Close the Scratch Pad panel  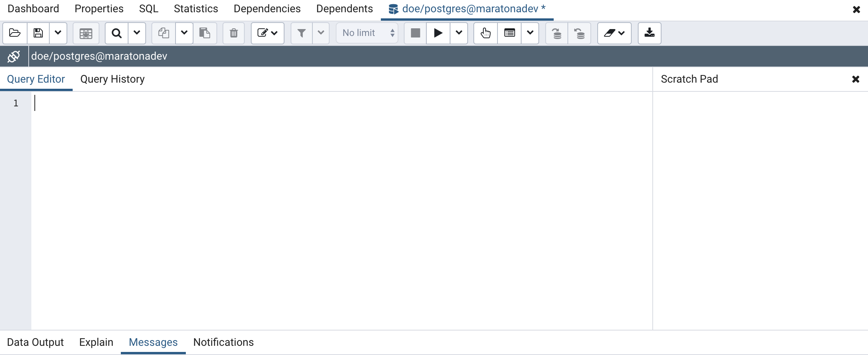point(856,79)
